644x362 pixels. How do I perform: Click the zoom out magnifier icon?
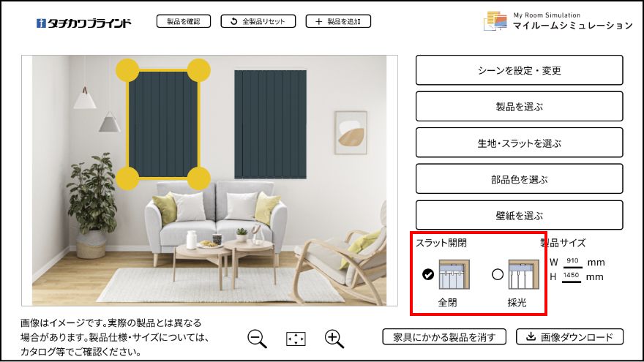(x=257, y=339)
